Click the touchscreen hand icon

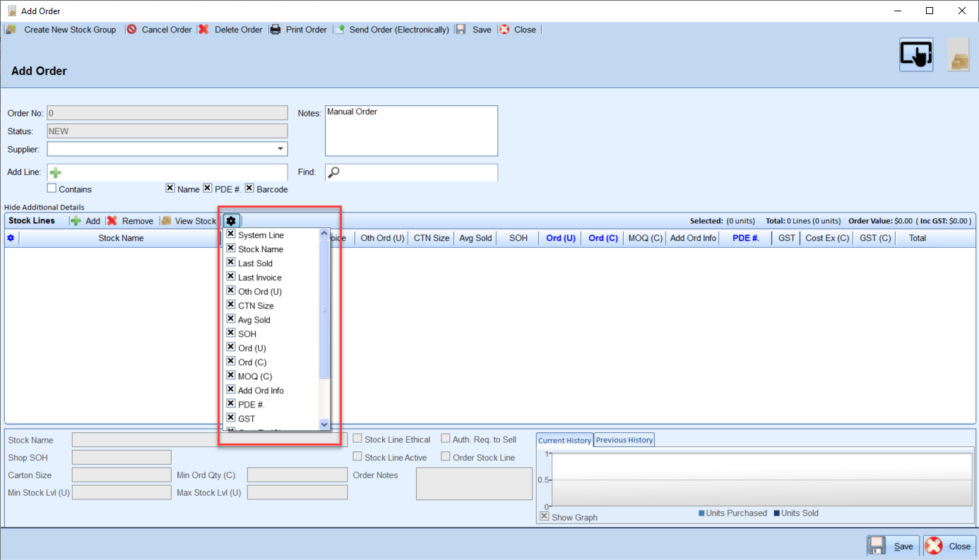(916, 54)
